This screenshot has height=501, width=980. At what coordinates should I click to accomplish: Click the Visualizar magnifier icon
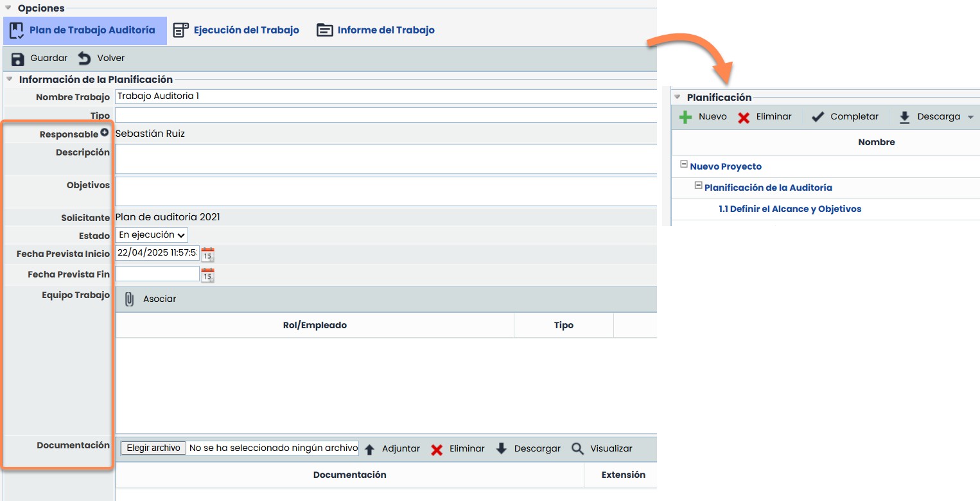[x=578, y=448]
